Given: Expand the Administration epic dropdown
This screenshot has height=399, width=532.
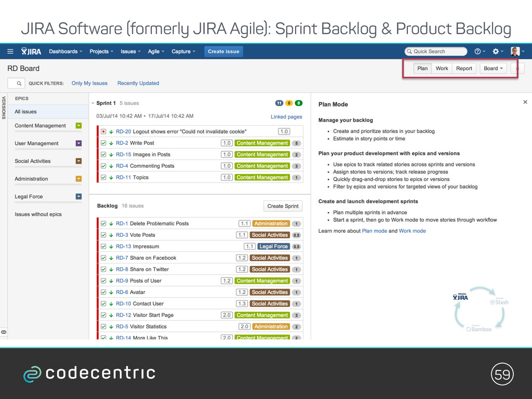Looking at the screenshot, I should click(79, 179).
